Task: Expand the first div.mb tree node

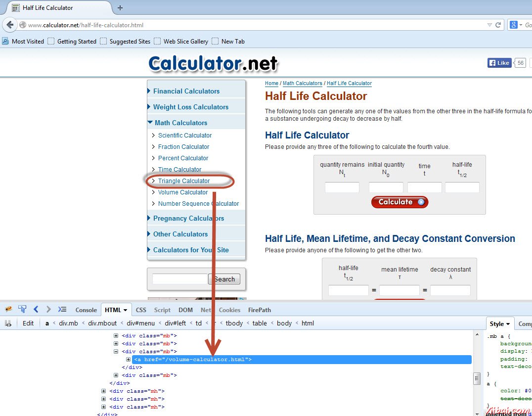Action: (x=115, y=335)
